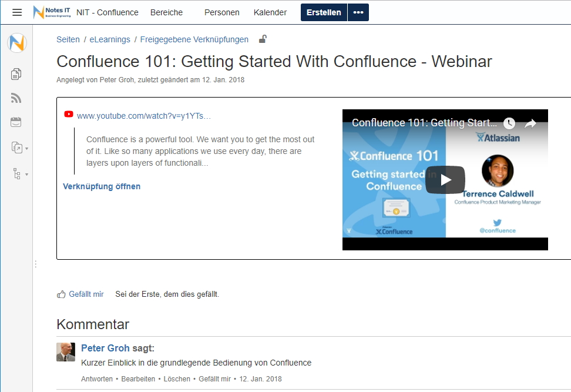
Task: Click the Erstellen button
Action: coord(324,12)
